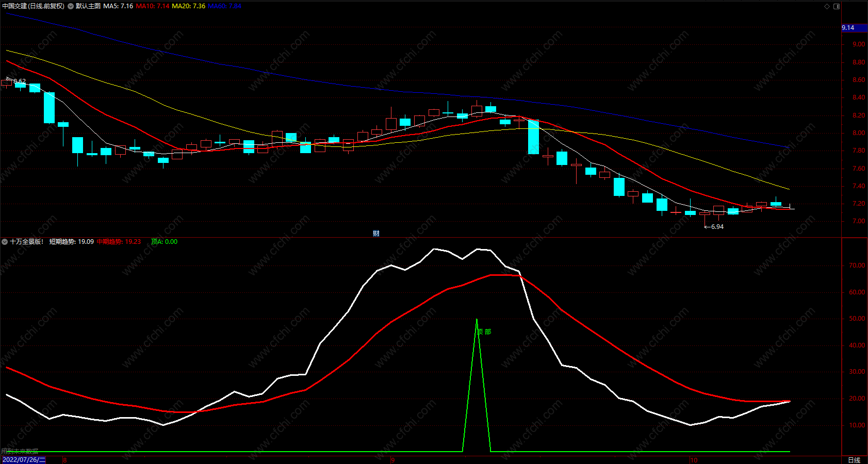Click the 2022/07/26 date label on time axis

(24, 460)
